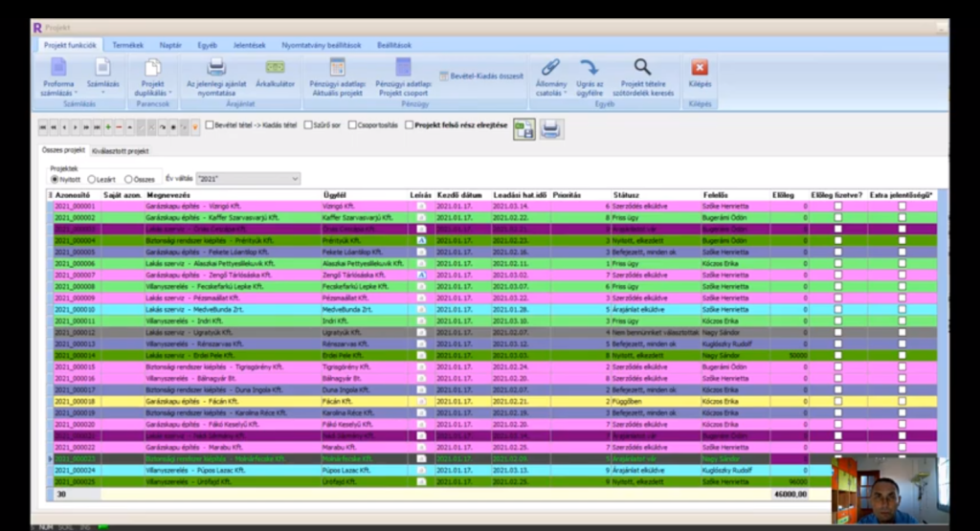Open the Árkalkulátor price calculator
The image size is (980, 531).
pos(275,69)
